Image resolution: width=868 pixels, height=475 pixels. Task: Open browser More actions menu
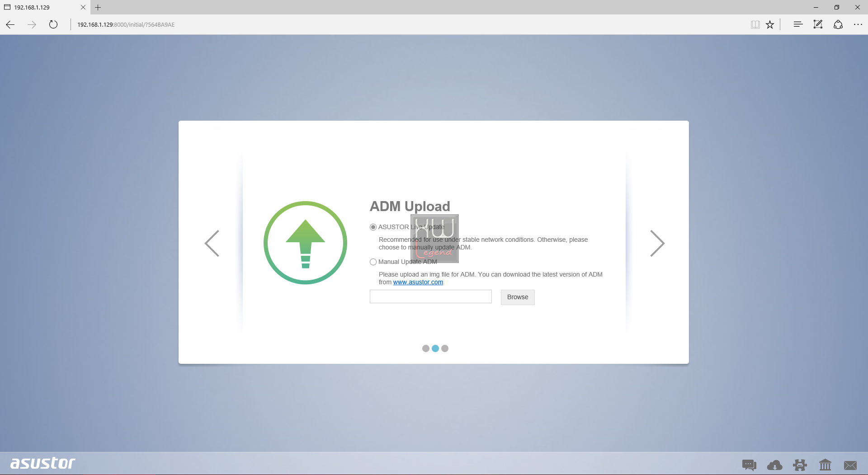tap(858, 24)
